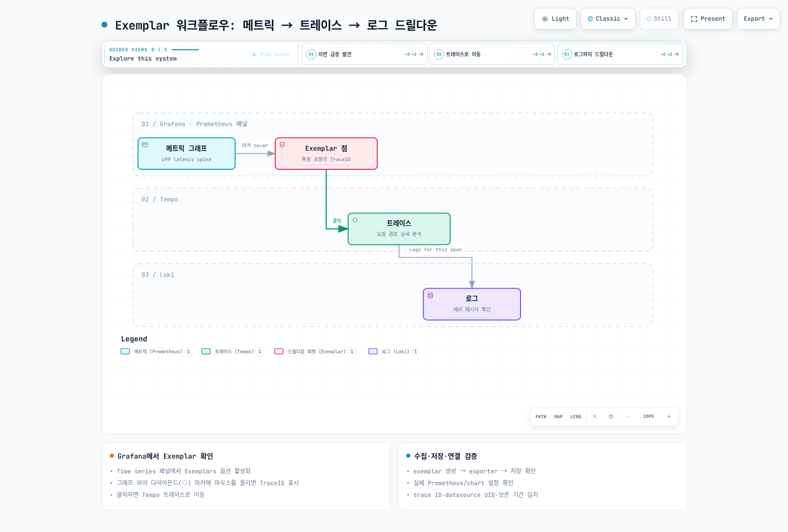Viewport: 788px width, 532px height.
Task: Click the '마커 hover' edge label
Action: click(255, 146)
